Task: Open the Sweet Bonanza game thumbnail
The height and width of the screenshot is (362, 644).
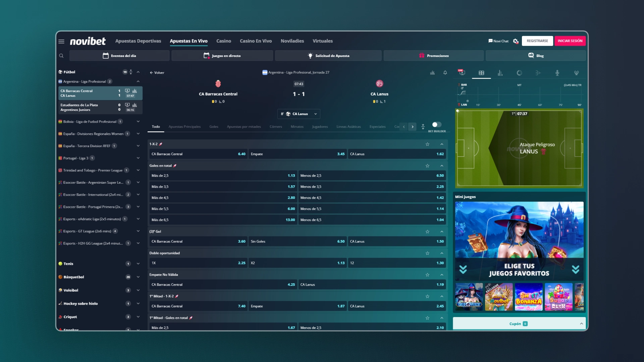Action: click(x=529, y=297)
